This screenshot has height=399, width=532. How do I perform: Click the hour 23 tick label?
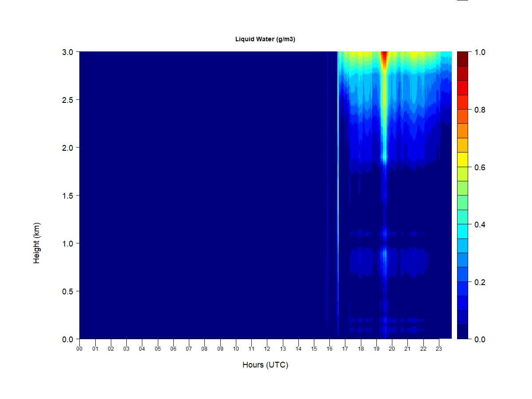click(x=439, y=348)
